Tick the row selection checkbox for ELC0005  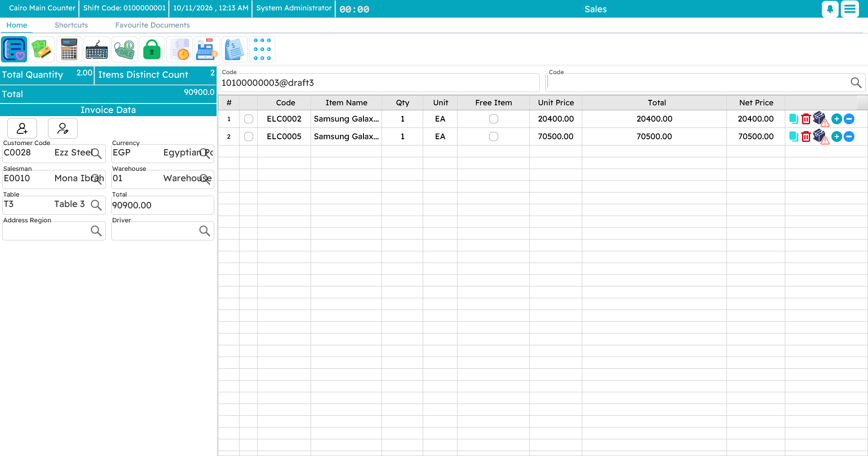click(249, 136)
